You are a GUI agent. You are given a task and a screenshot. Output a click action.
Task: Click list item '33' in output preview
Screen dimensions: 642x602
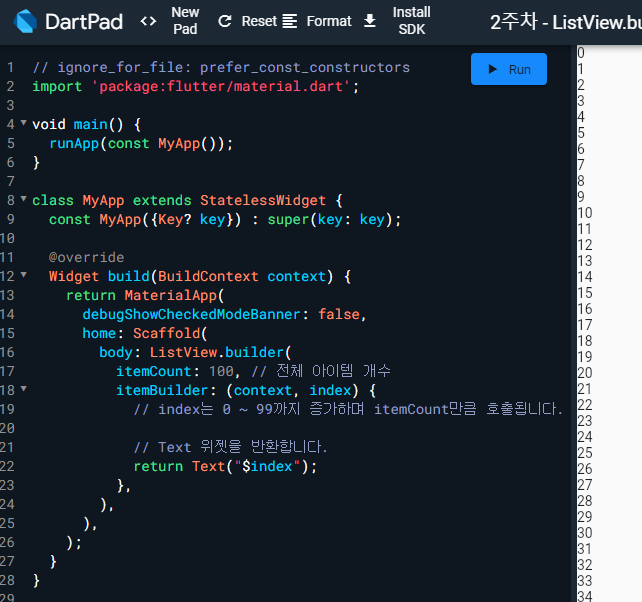coord(585,581)
